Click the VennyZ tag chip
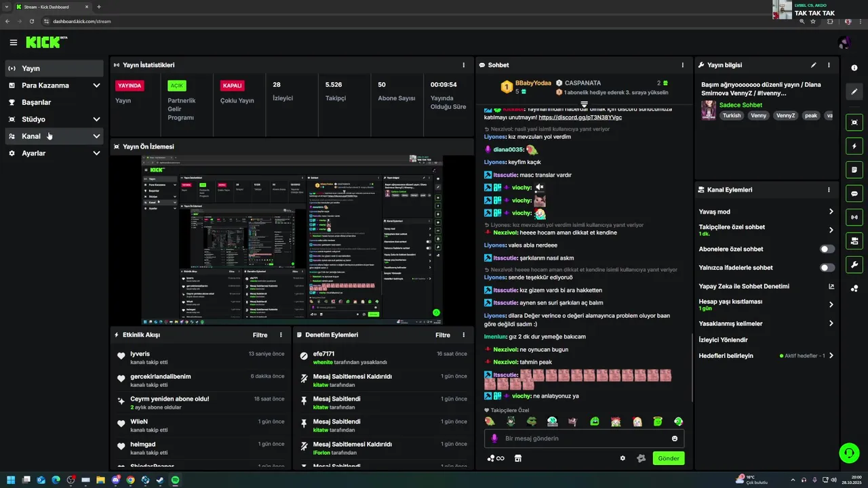868x488 pixels. [x=785, y=115]
